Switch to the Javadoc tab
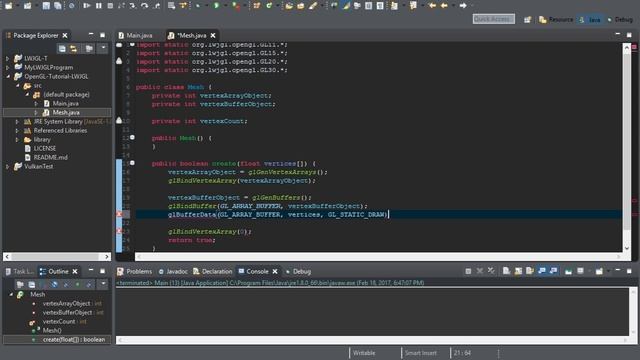 pyautogui.click(x=173, y=271)
